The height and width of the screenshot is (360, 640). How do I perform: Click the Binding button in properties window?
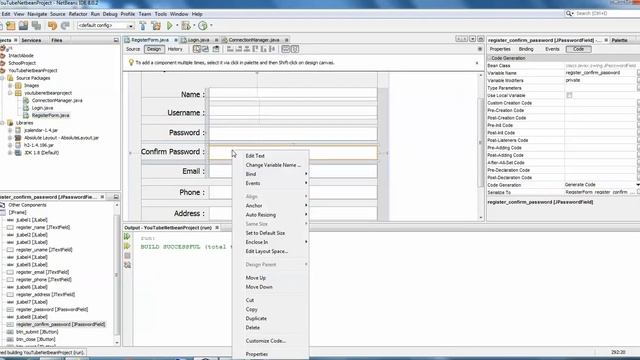pyautogui.click(x=526, y=49)
